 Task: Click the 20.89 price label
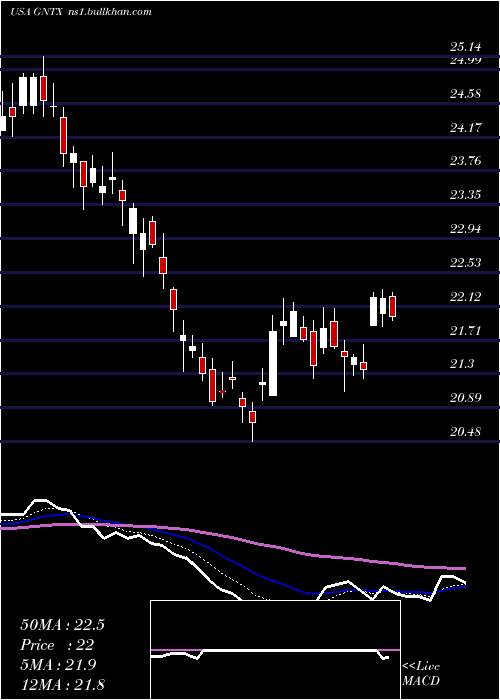pyautogui.click(x=465, y=398)
